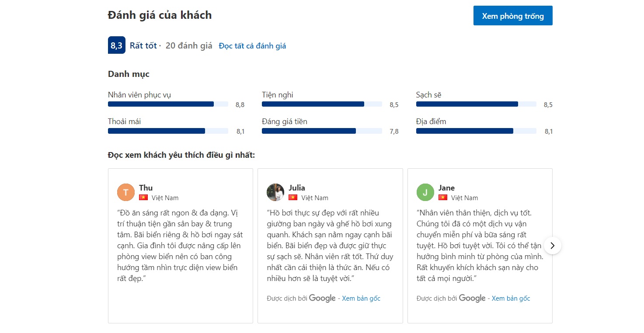Screen dimensions: 644x333
Task: Click the Địa điểm rating bar
Action: [476, 131]
